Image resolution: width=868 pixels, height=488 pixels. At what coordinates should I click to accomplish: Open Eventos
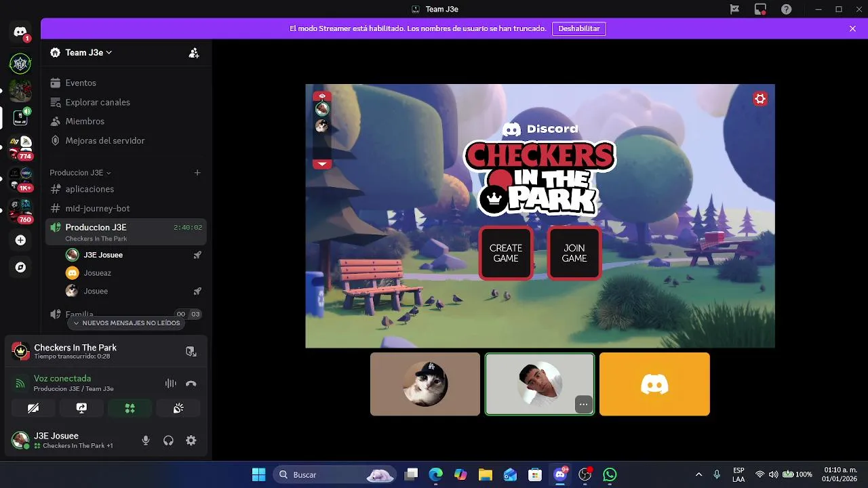(x=126, y=83)
